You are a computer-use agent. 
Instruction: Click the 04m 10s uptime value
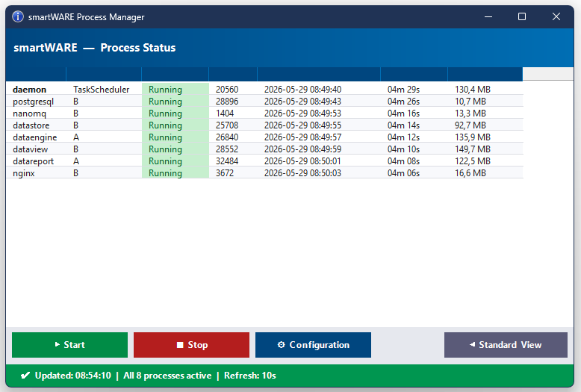click(403, 149)
